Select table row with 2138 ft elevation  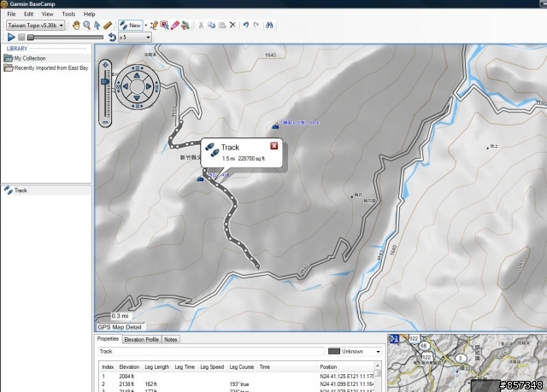pyautogui.click(x=238, y=384)
